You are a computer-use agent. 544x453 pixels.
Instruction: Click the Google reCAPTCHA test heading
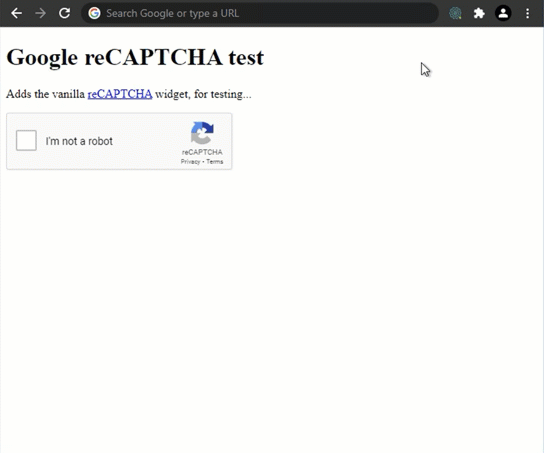tap(135, 58)
